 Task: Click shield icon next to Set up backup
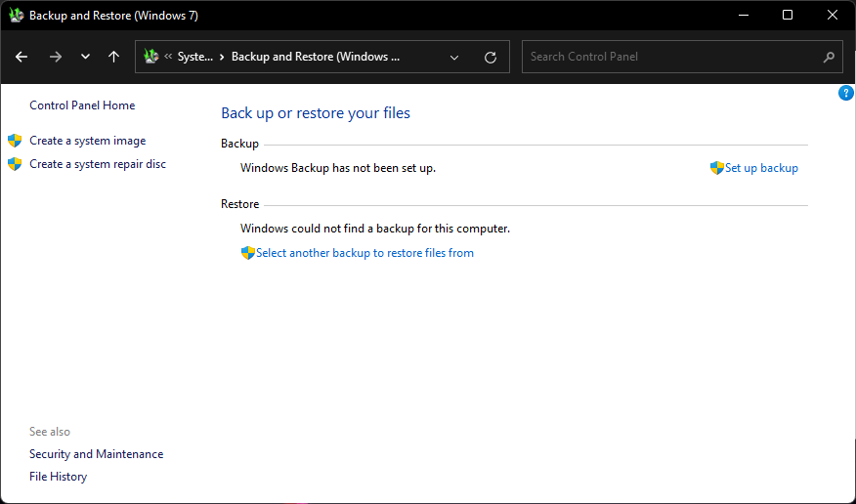tap(717, 168)
